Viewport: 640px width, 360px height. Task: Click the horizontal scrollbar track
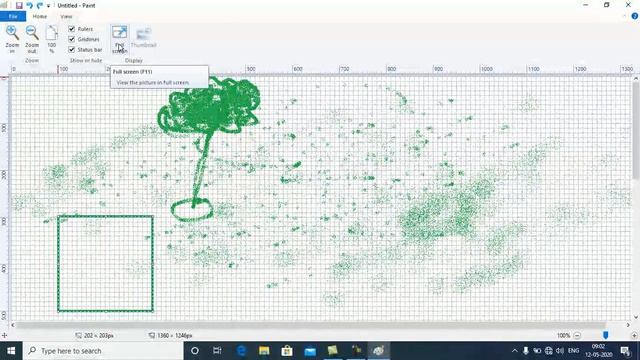pos(310,325)
